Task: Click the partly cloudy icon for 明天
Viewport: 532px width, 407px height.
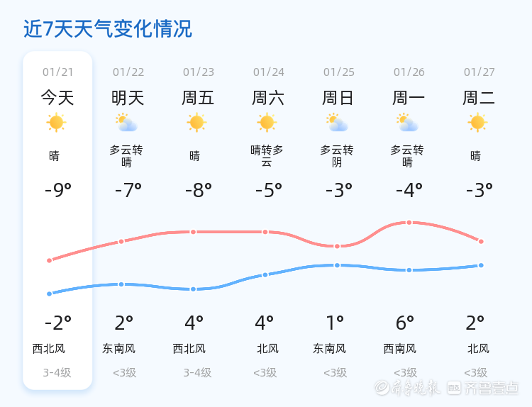Action: [127, 123]
